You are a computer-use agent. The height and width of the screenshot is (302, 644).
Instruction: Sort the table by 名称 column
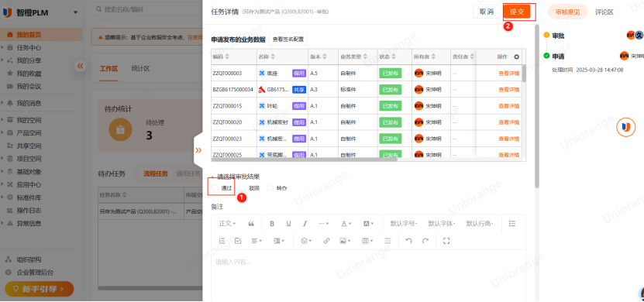pos(273,57)
